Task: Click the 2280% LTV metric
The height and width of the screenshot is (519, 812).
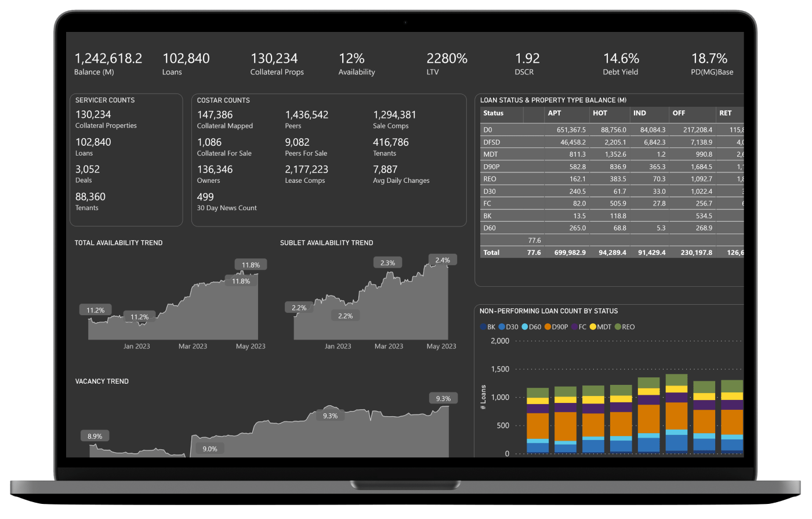Action: [x=447, y=64]
